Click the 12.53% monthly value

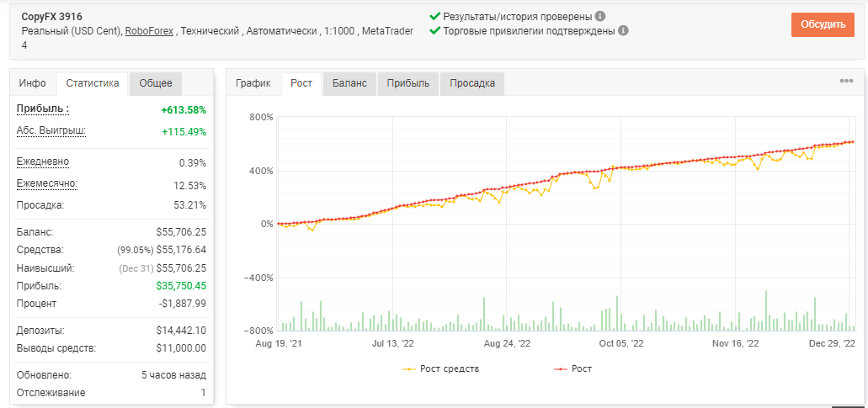pyautogui.click(x=190, y=185)
